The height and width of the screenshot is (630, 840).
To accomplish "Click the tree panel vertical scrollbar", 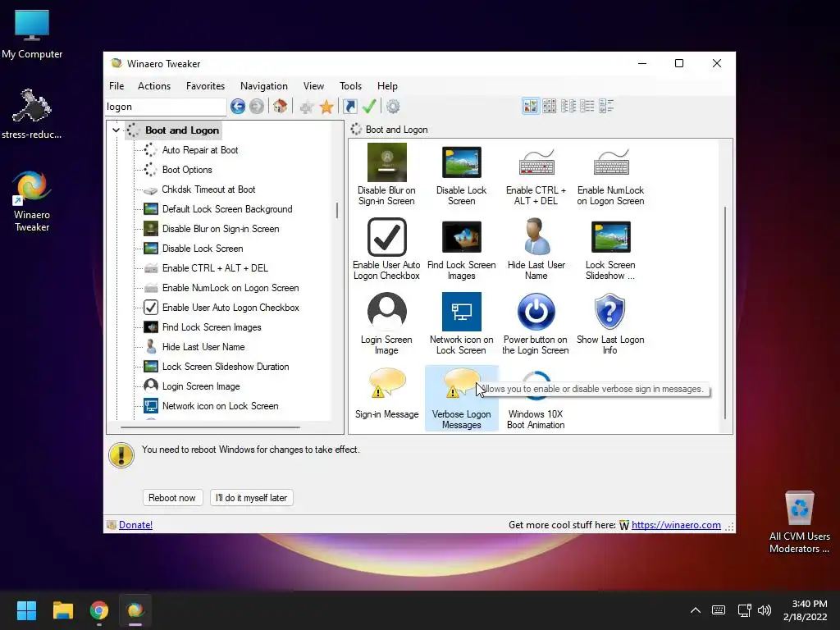I will click(x=337, y=210).
